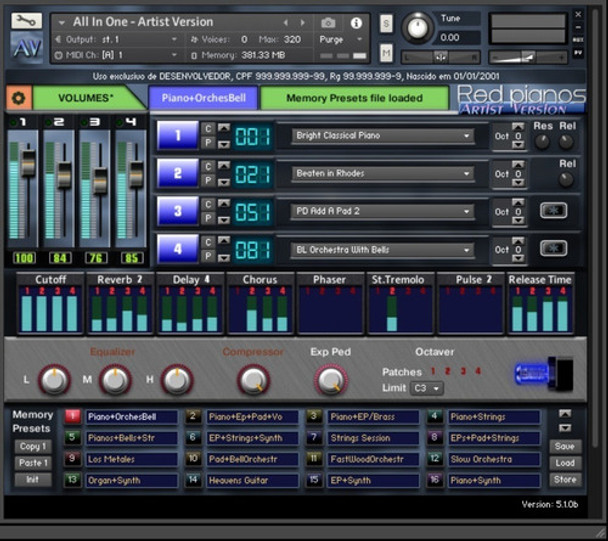This screenshot has height=541, width=608.
Task: Click the Tune knob
Action: 417,28
